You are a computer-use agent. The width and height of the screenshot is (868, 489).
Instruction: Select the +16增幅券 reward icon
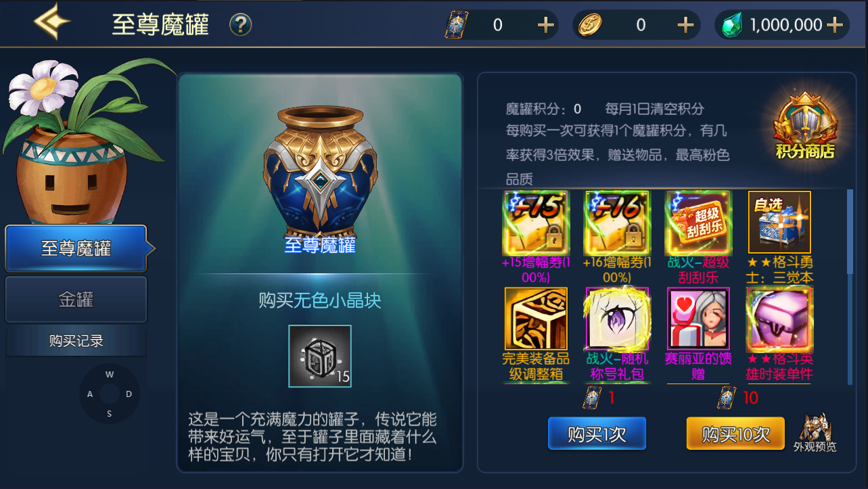click(617, 223)
